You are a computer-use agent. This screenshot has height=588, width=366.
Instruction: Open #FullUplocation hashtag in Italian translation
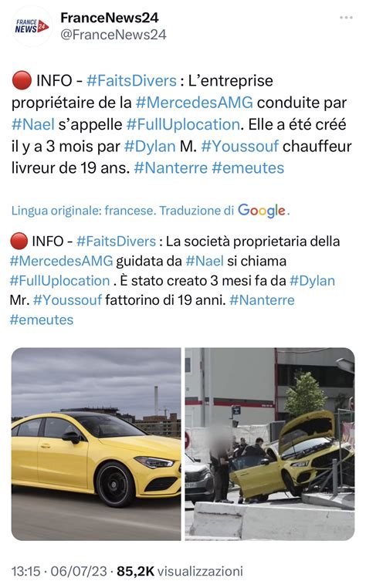[x=59, y=281]
